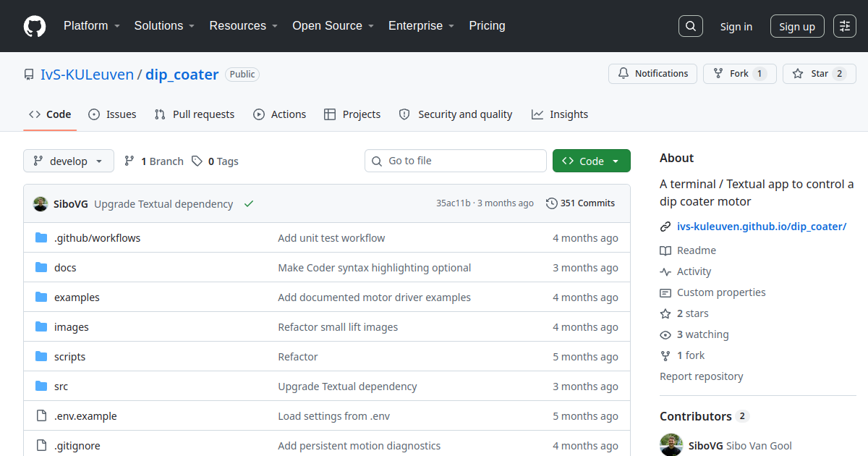
Task: Open SiboVG avatar in the commit row
Action: (x=41, y=204)
